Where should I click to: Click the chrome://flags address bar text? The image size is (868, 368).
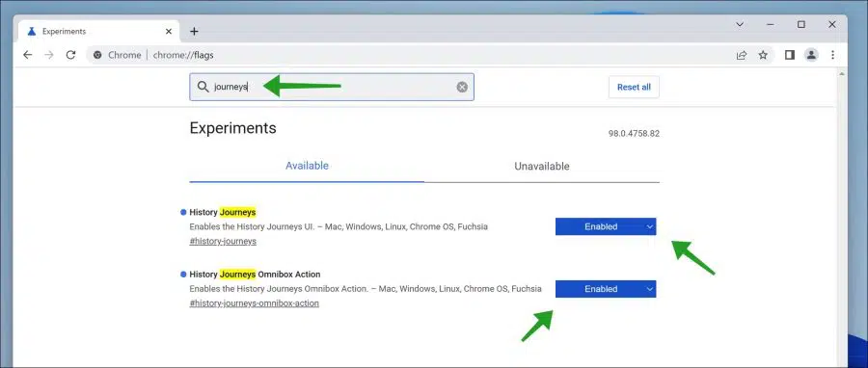pyautogui.click(x=183, y=55)
